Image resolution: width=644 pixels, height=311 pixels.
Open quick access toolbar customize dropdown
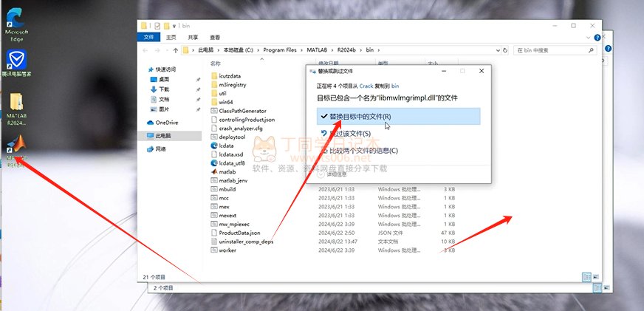click(x=174, y=25)
